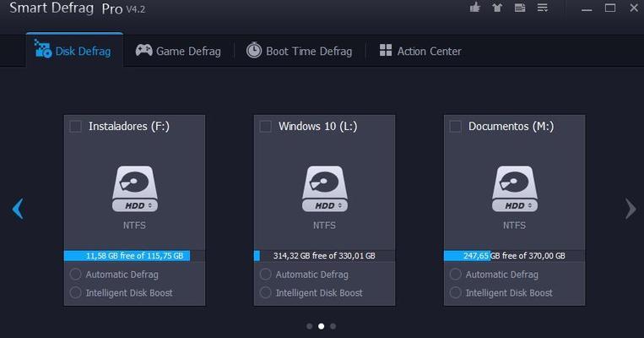644x338 pixels.
Task: Go to previous disks with left arrow
Action: 18,209
